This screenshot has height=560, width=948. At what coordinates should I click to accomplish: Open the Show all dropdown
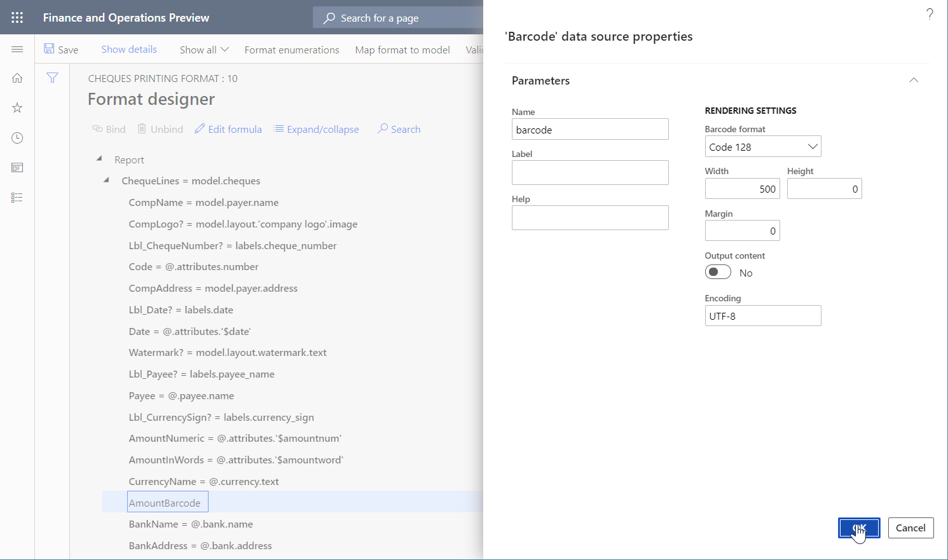pos(204,50)
